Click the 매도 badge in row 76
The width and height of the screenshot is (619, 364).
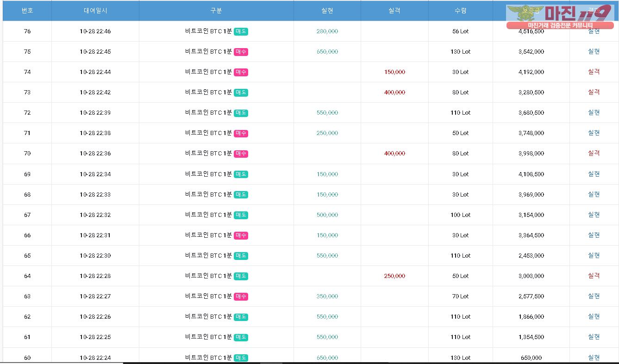pyautogui.click(x=241, y=31)
